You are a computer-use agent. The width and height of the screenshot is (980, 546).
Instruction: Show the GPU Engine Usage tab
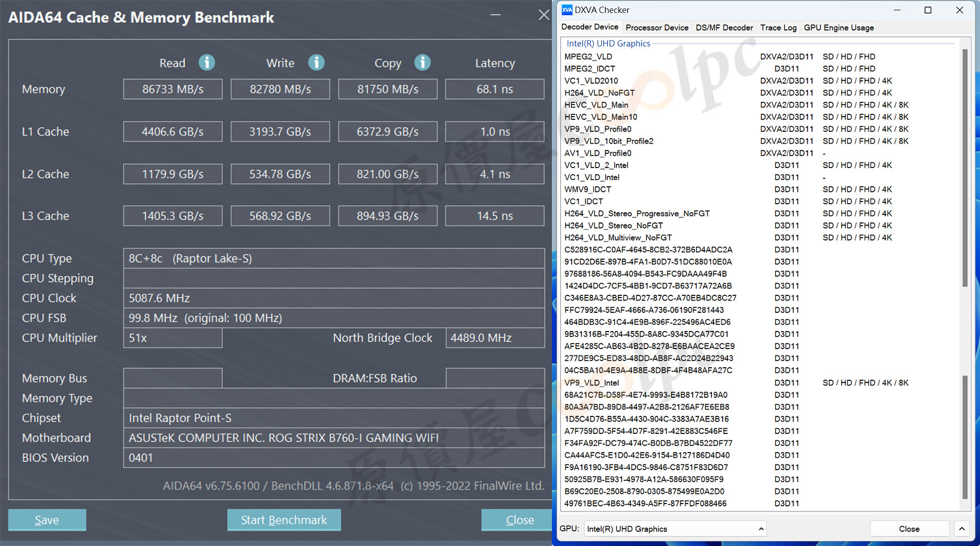click(839, 28)
